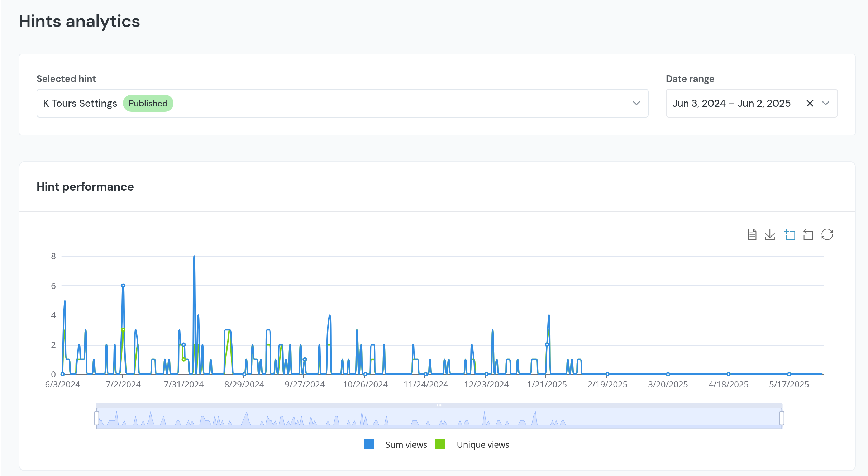
Task: Restore chart with the refresh icon
Action: pos(827,235)
